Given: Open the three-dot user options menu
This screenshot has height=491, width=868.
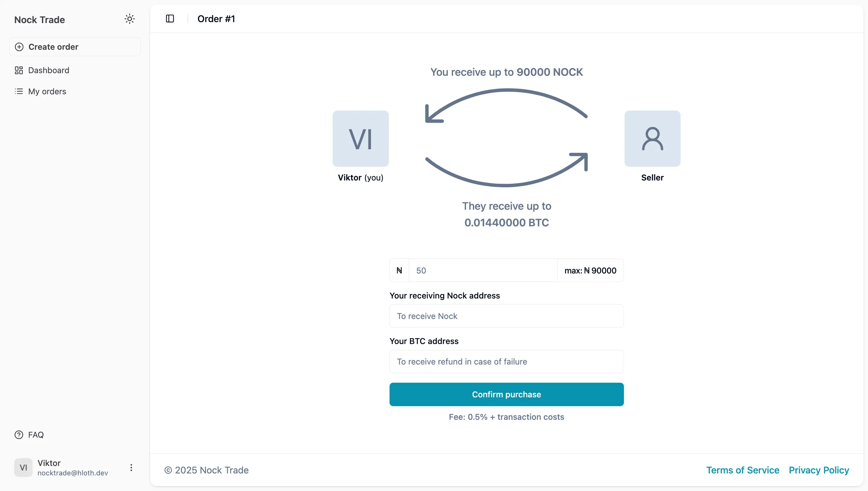Looking at the screenshot, I should tap(131, 467).
